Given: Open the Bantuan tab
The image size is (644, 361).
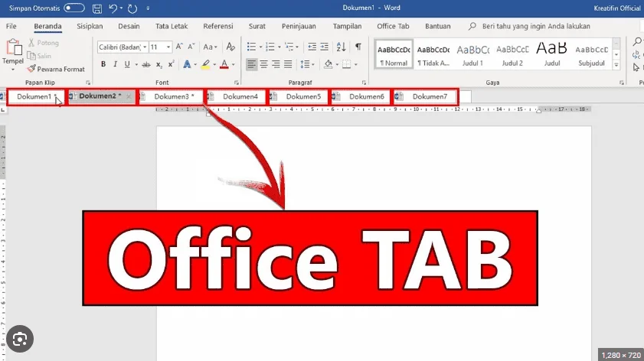Looking at the screenshot, I should 437,26.
